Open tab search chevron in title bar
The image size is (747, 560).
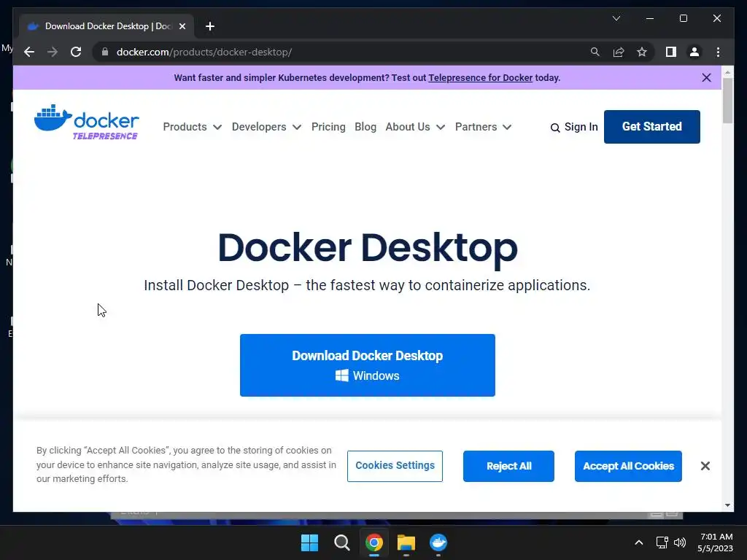click(616, 18)
